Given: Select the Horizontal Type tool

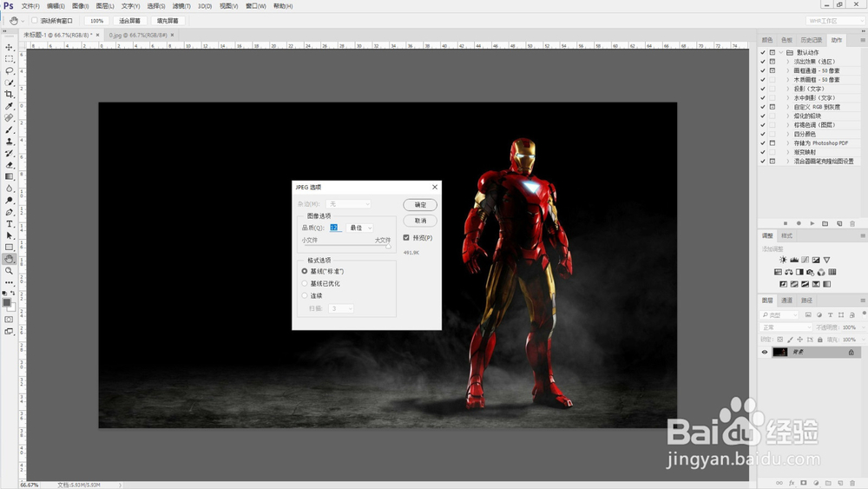Looking at the screenshot, I should 9,224.
